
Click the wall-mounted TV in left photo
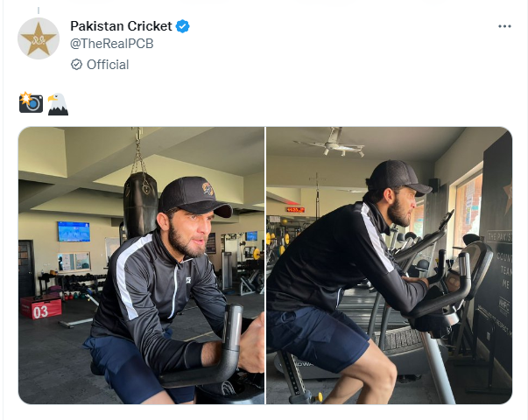point(74,231)
